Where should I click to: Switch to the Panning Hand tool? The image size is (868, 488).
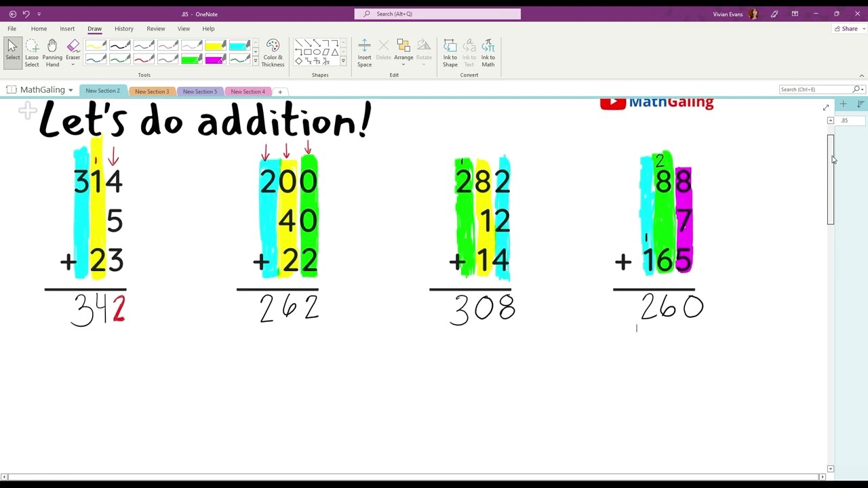(52, 52)
